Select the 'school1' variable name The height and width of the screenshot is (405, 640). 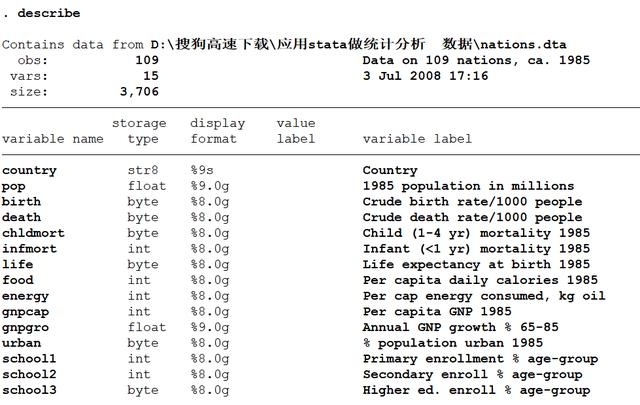pyautogui.click(x=29, y=358)
